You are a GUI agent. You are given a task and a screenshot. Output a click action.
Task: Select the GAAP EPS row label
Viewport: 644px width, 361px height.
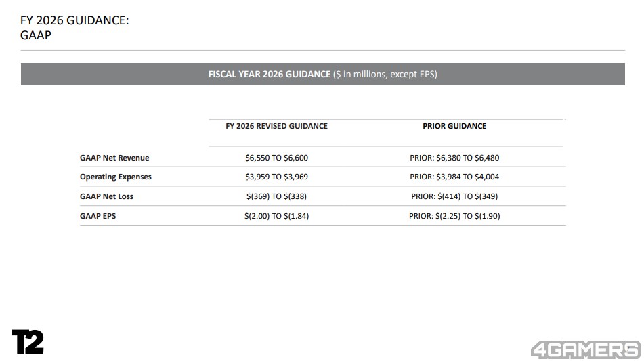[x=98, y=216]
